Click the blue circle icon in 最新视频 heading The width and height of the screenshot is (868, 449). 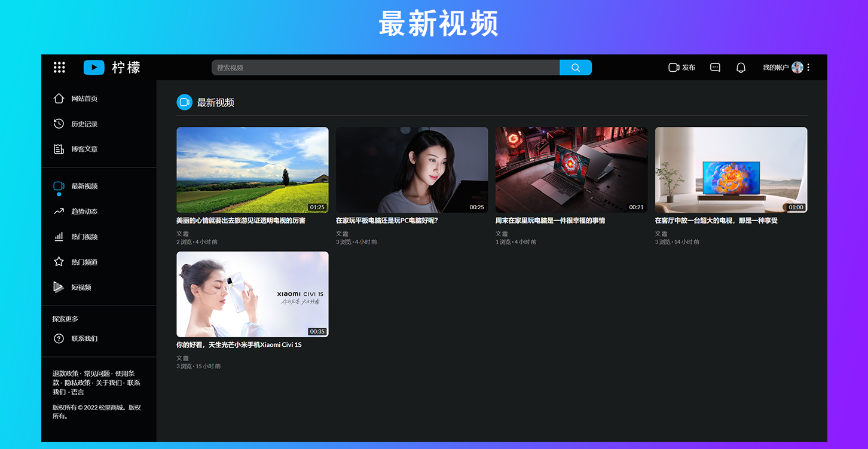pos(184,102)
